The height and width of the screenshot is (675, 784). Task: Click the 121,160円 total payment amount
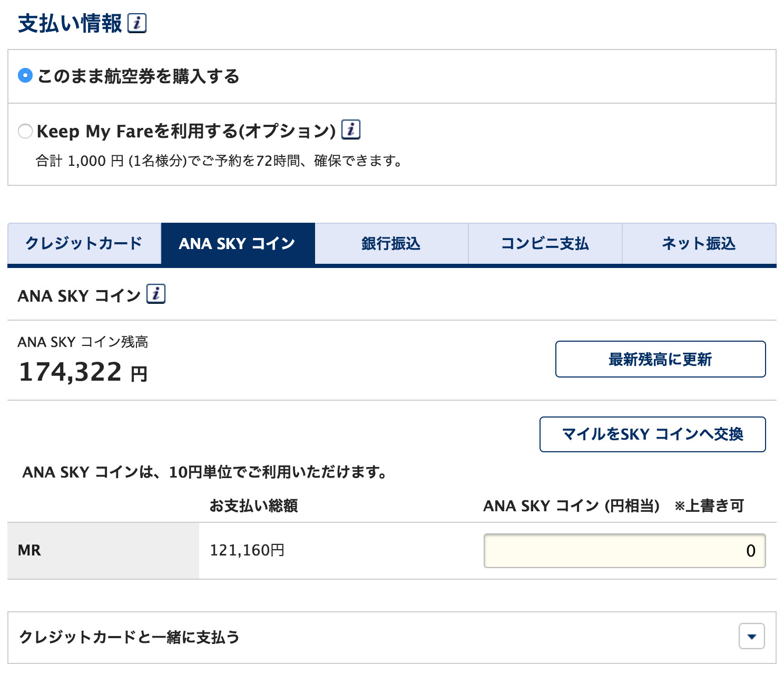(247, 551)
